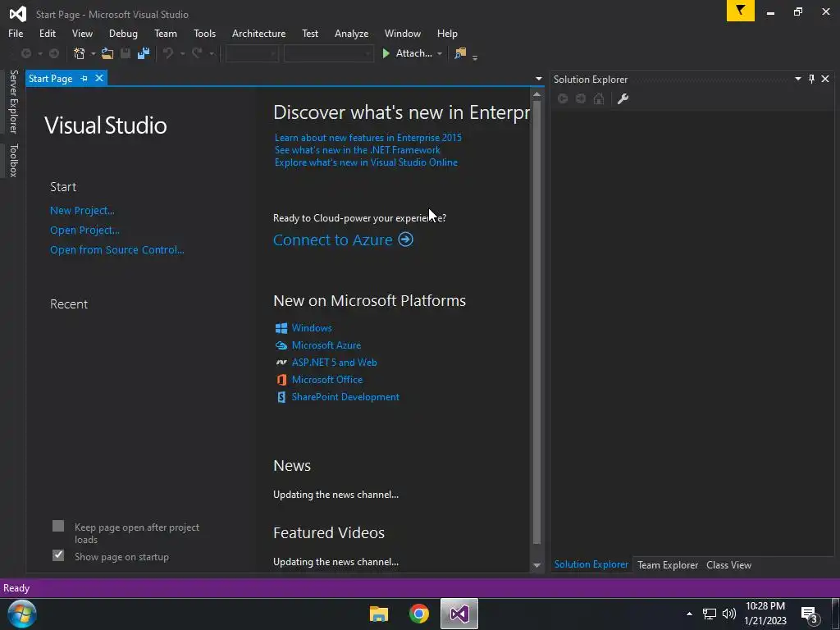Image resolution: width=840 pixels, height=630 pixels.
Task: Close the Start Page tab
Action: [99, 78]
